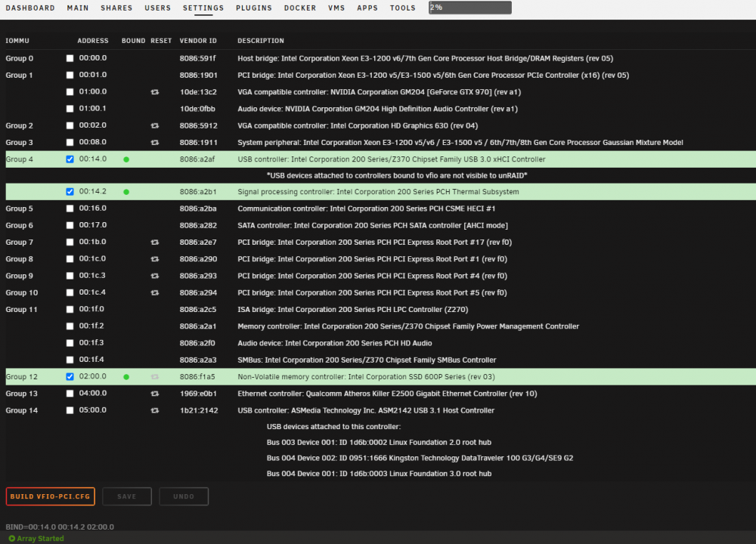Click green bound dot for 00:14.2
The height and width of the screenshot is (544, 756).
126,192
